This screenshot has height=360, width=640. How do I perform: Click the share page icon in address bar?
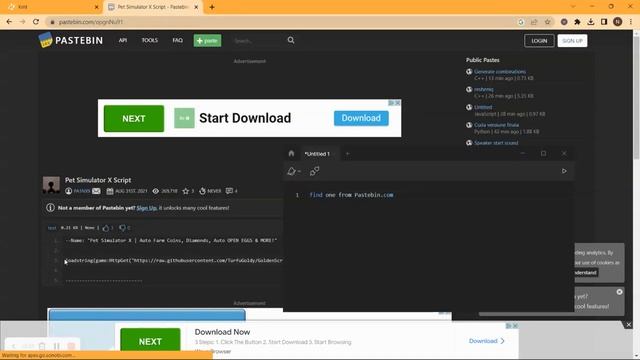coord(534,22)
